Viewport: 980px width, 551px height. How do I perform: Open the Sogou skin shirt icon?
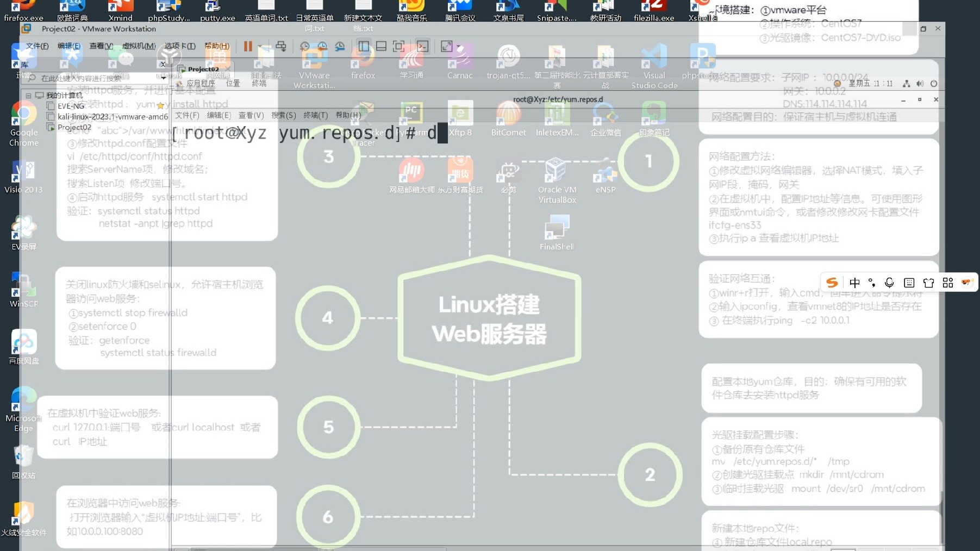click(x=928, y=283)
